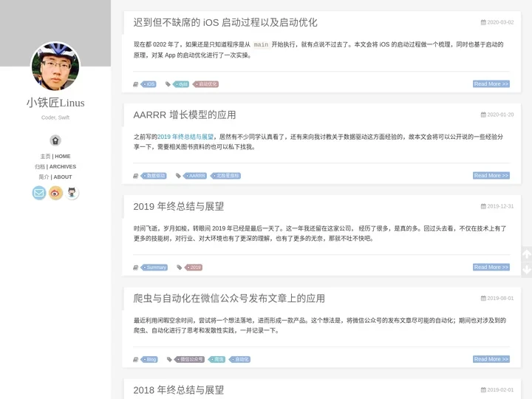Open the GitHub profile icon
The width and height of the screenshot is (532, 399).
72,193
